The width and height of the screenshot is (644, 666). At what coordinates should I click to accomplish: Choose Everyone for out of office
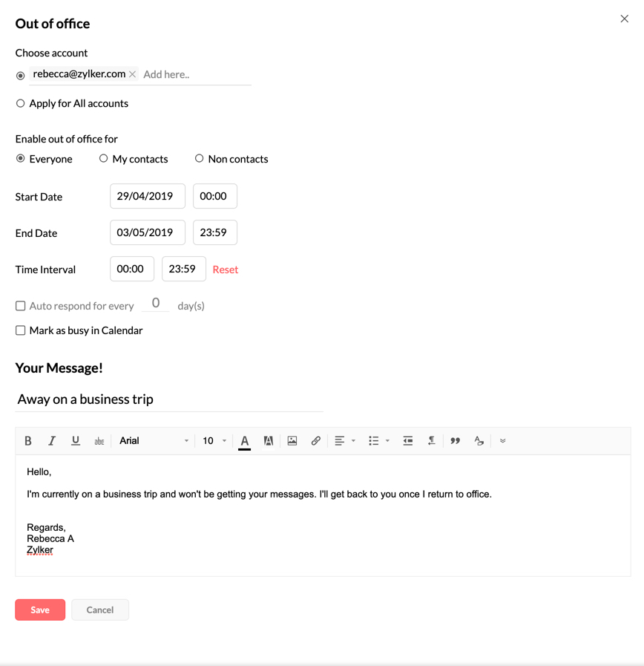click(x=20, y=158)
